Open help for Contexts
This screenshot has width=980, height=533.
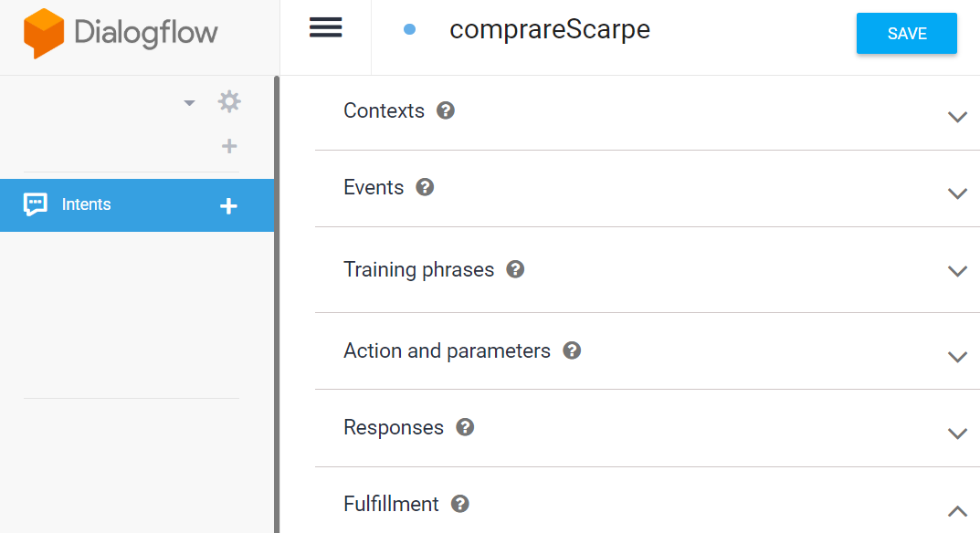point(446,110)
